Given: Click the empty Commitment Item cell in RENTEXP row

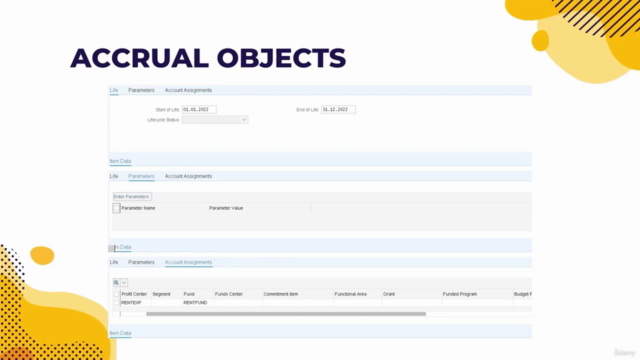Looking at the screenshot, I should [298, 303].
